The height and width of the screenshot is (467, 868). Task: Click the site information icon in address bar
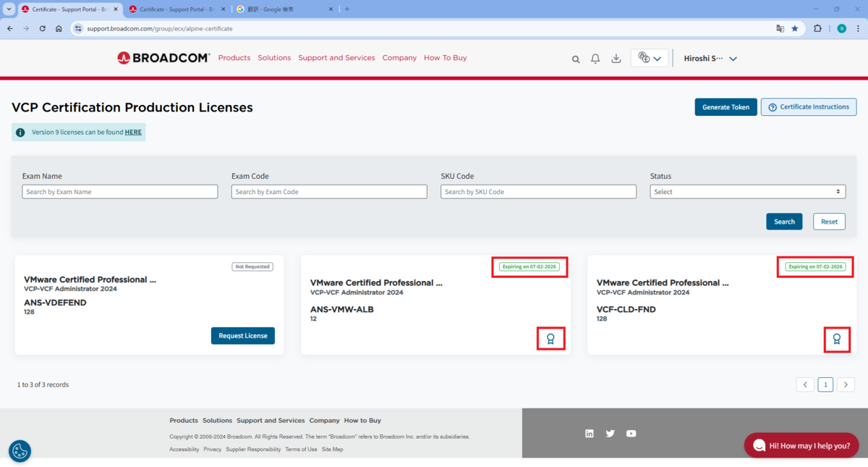(78, 28)
